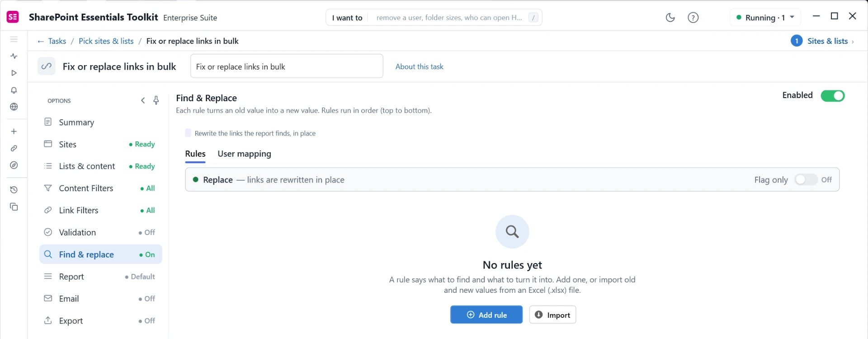Click the SharePoint Essentials logo icon
The height and width of the screenshot is (339, 868).
click(x=13, y=17)
